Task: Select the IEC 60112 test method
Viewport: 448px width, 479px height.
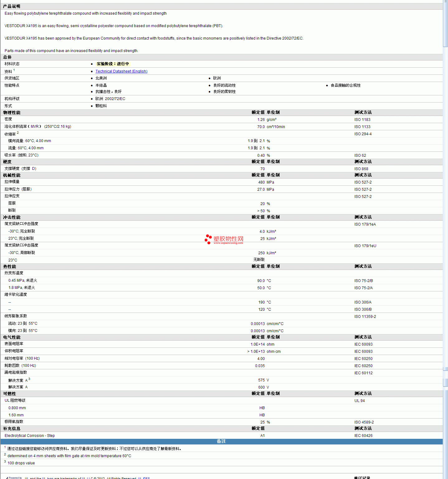Action: point(364,373)
